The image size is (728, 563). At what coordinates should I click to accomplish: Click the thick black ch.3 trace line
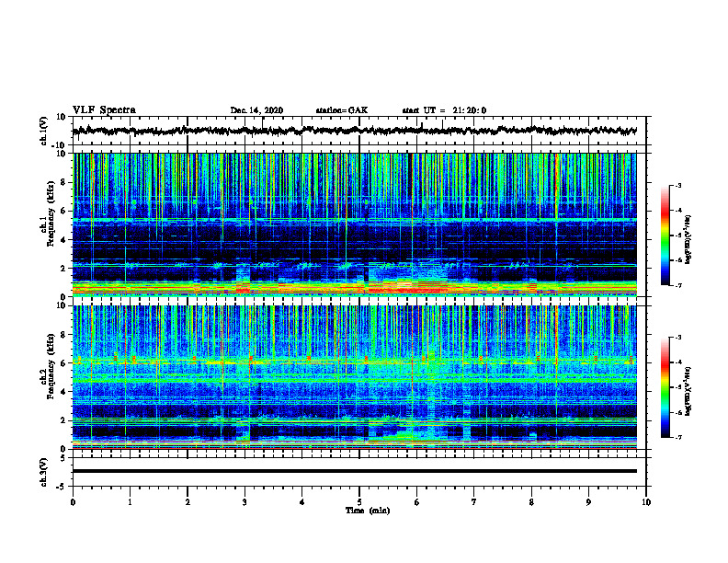pos(355,471)
